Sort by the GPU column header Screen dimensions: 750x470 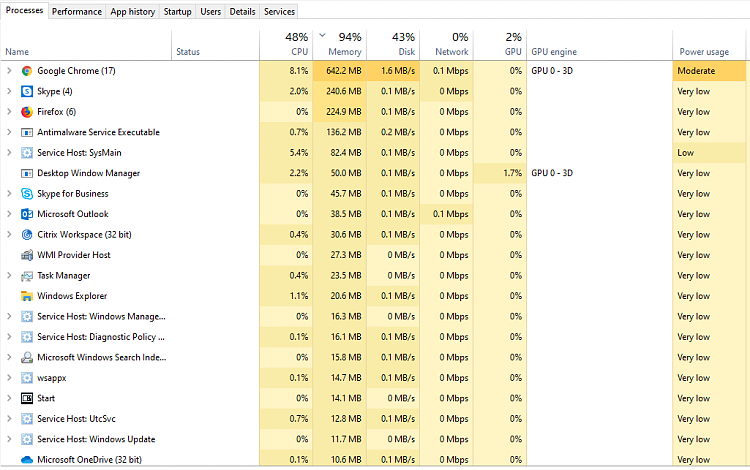[x=500, y=45]
